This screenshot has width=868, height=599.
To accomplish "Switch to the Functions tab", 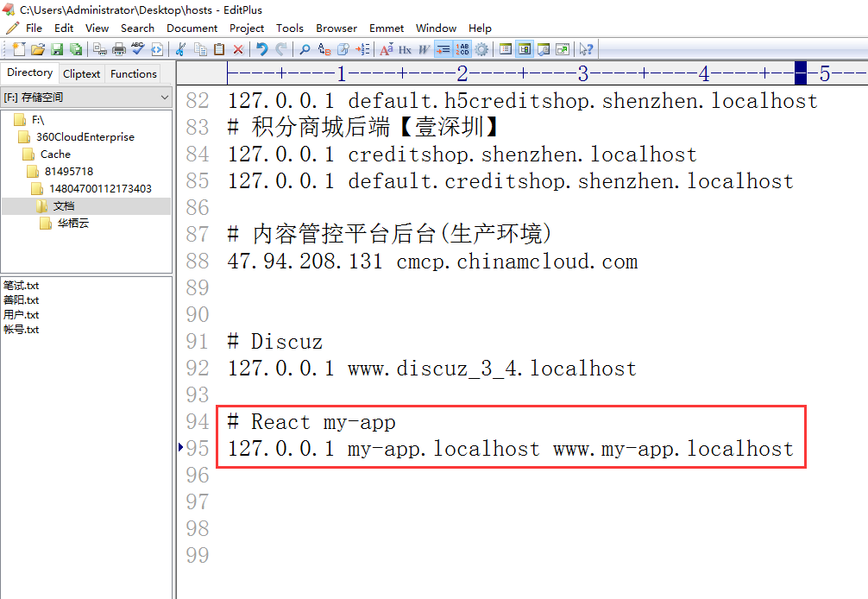I will (134, 73).
